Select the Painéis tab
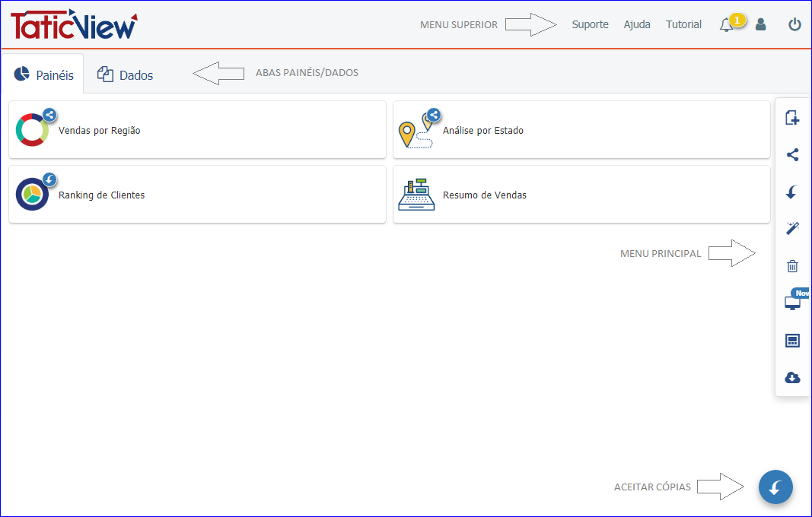The image size is (812, 517). coord(44,75)
